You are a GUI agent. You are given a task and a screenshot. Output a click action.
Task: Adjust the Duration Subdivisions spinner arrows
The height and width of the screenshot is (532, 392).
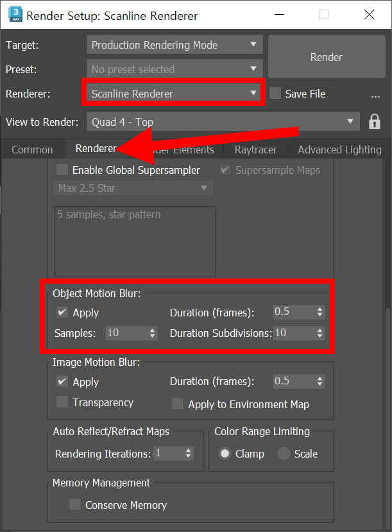tap(320, 333)
